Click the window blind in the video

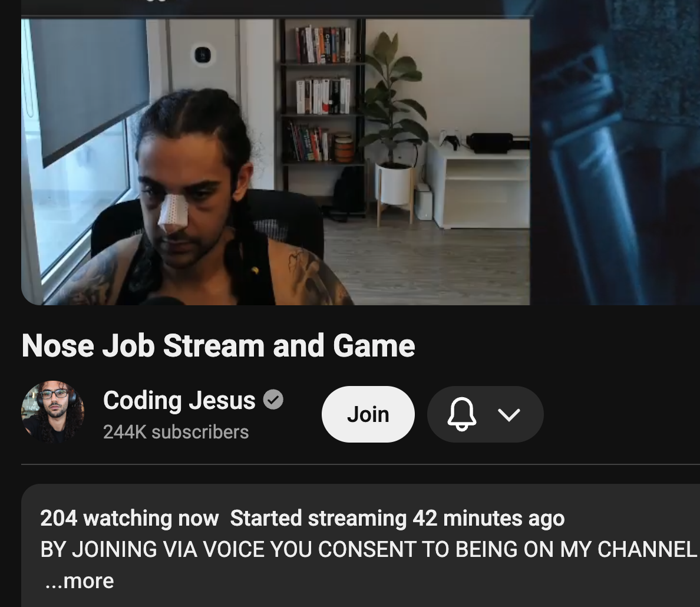tap(90, 90)
